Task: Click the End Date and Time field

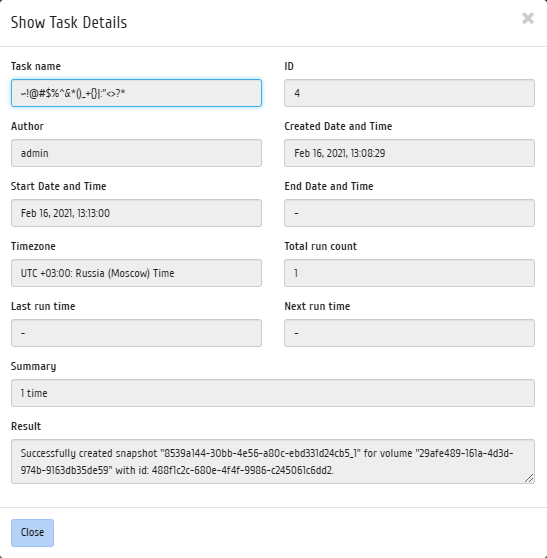Action: click(x=409, y=213)
